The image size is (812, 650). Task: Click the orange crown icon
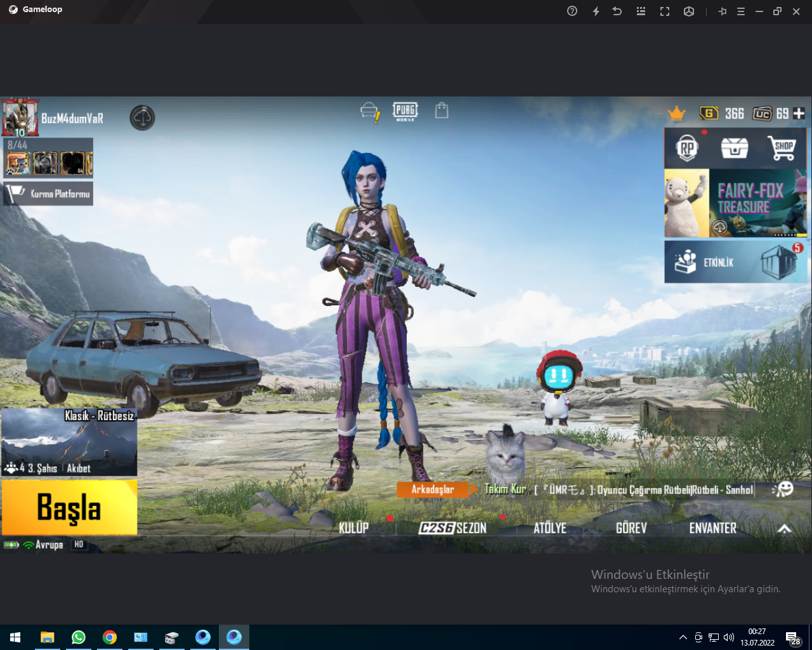(x=677, y=114)
